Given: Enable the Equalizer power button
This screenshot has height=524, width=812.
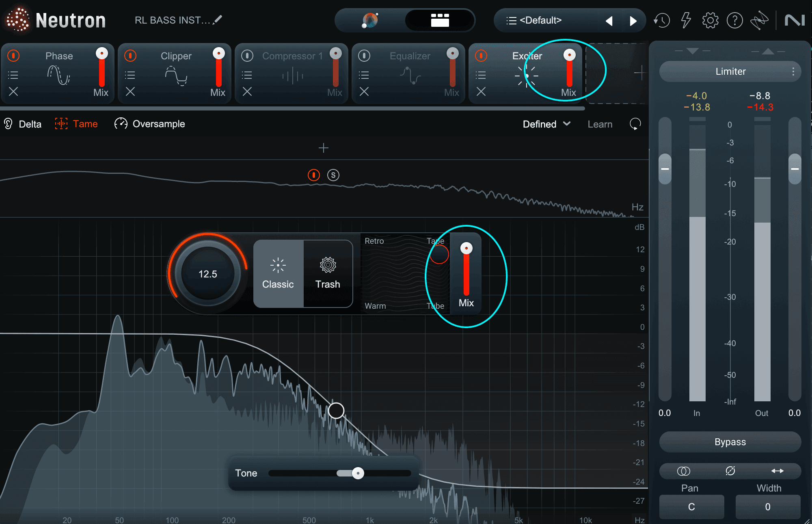Looking at the screenshot, I should tap(364, 56).
